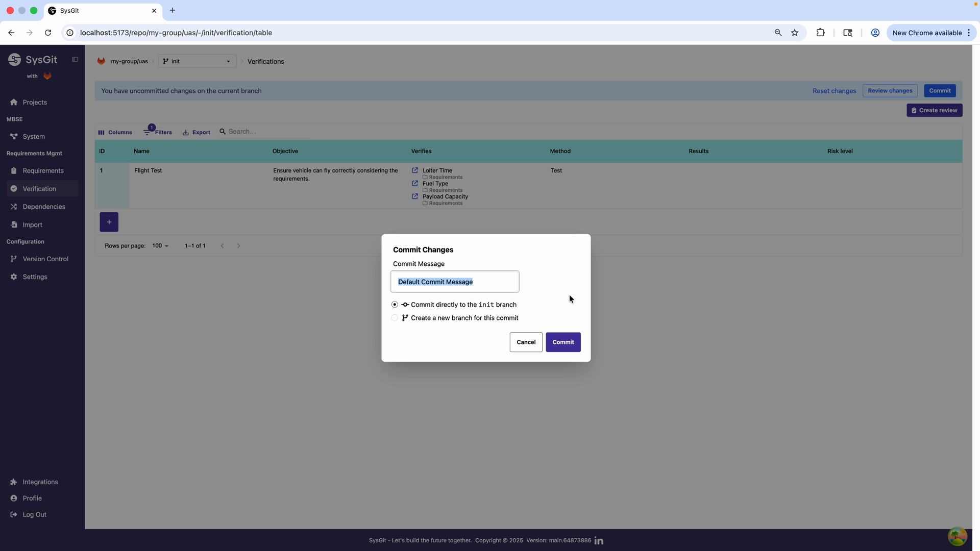
Task: Select the System icon under MBSE
Action: 14,136
